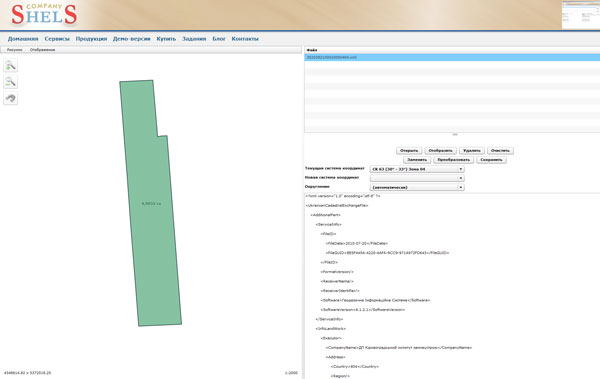Open the current coordinate system dropdown
The height and width of the screenshot is (379, 600).
coord(417,169)
